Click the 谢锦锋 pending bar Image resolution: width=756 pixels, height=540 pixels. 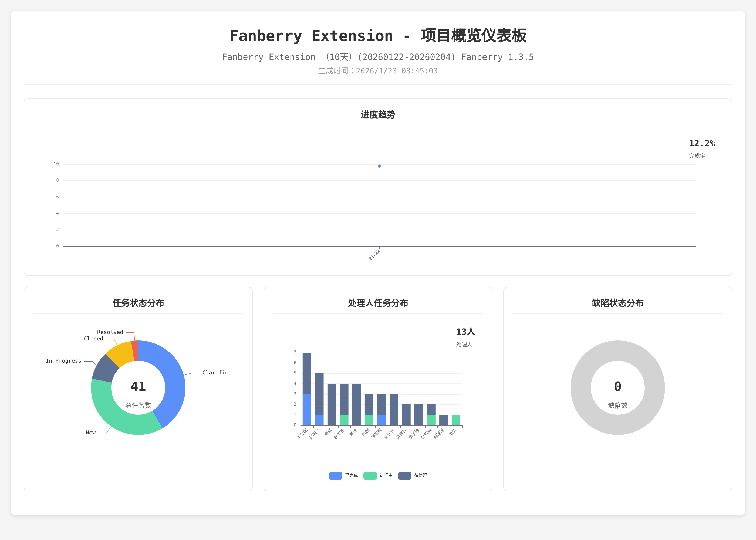pyautogui.click(x=444, y=420)
